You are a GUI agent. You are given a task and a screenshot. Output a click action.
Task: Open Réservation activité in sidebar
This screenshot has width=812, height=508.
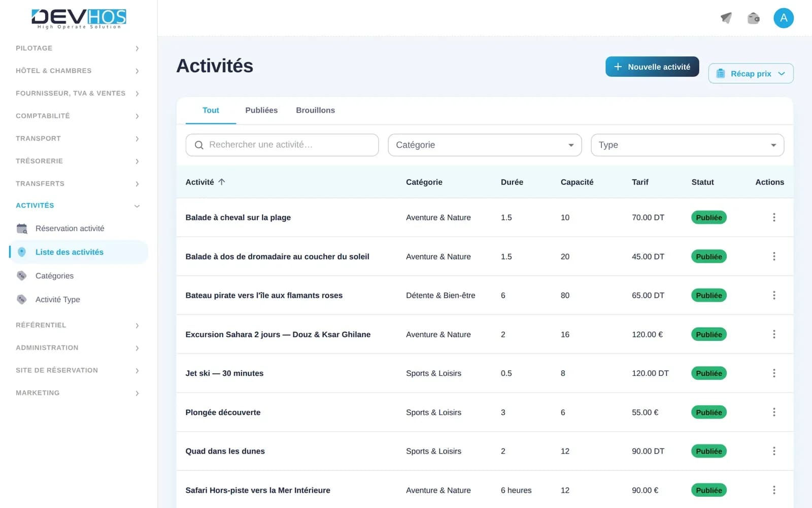tap(79, 229)
